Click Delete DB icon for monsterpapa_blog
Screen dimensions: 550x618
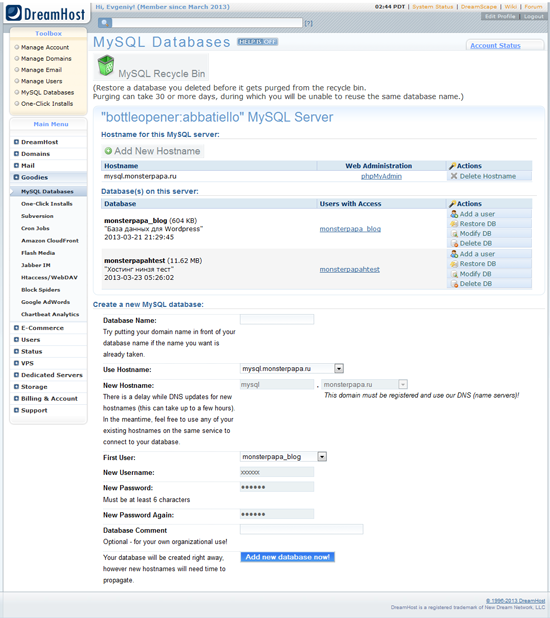pyautogui.click(x=455, y=244)
